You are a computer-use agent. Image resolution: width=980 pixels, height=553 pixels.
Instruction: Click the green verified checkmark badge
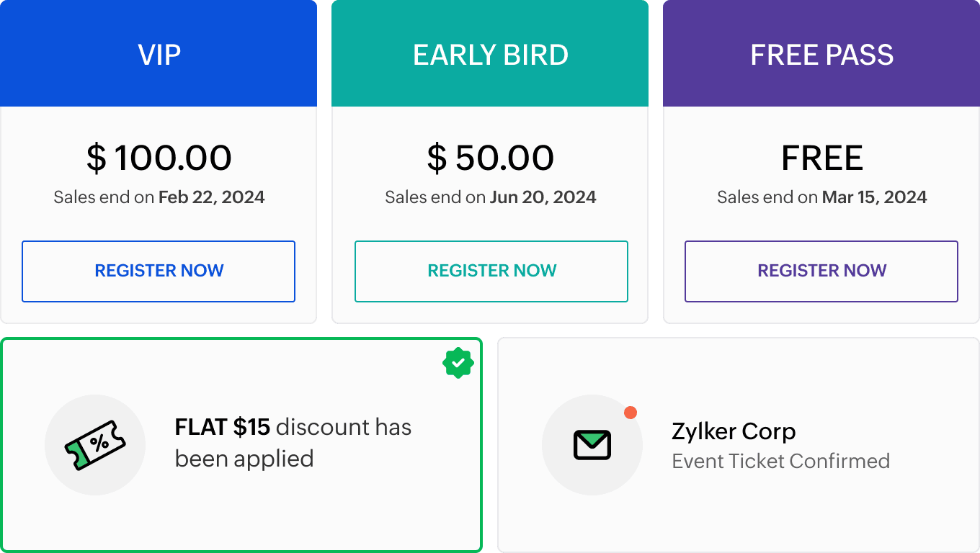click(x=458, y=363)
